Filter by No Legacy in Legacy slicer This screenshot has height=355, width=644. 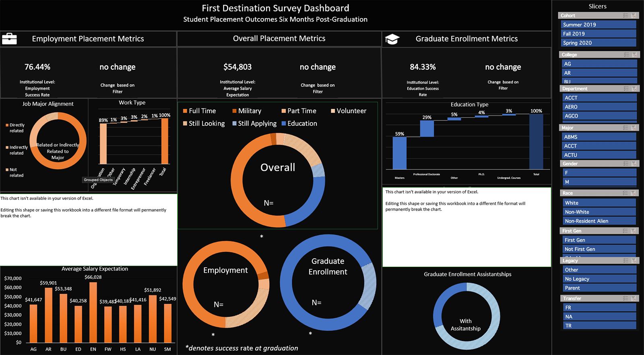click(599, 279)
